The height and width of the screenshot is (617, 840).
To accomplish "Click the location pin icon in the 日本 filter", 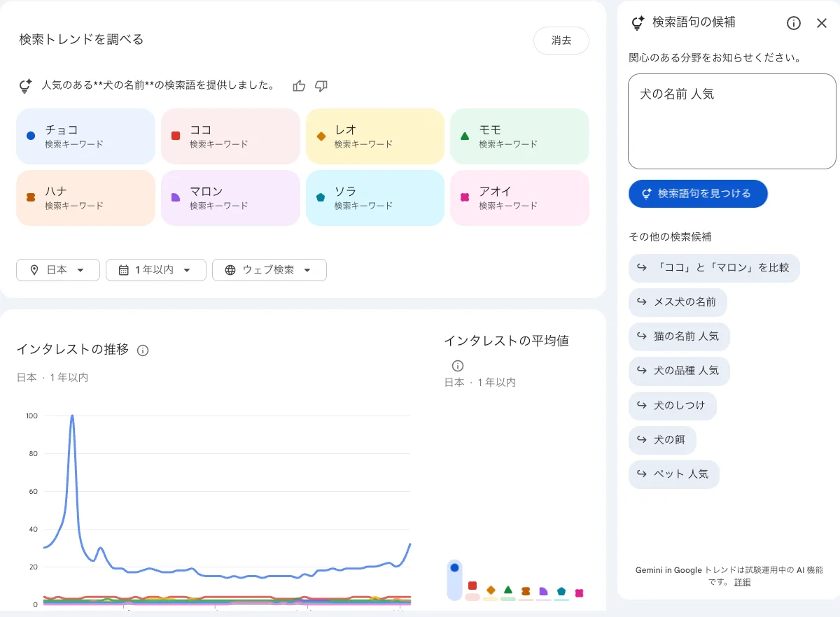I will point(34,269).
